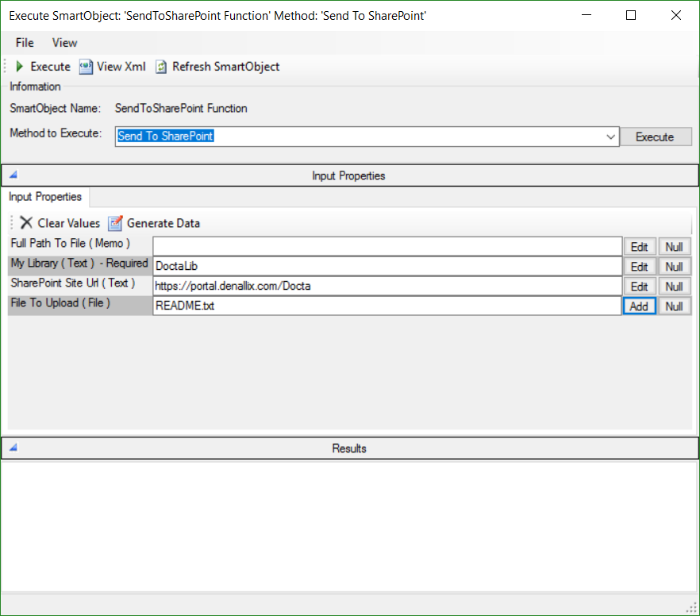Edit the Full Path To File value
Image resolution: width=700 pixels, height=616 pixels.
click(x=639, y=246)
